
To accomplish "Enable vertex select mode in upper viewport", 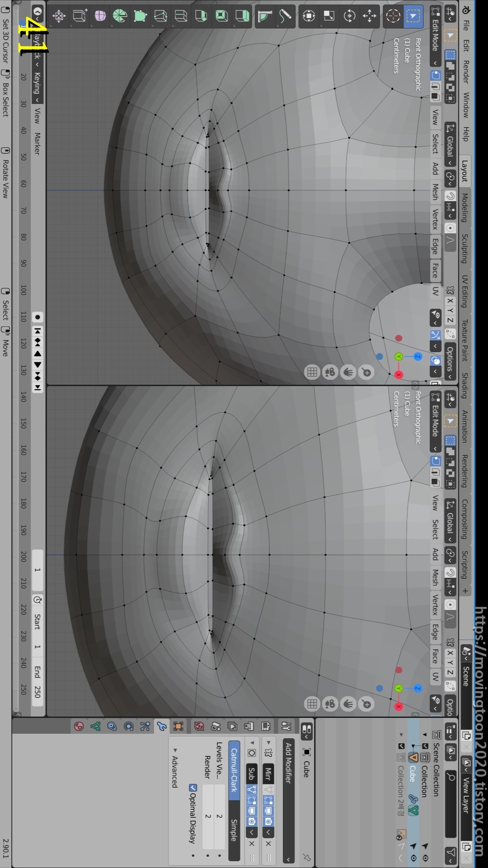I will click(436, 75).
